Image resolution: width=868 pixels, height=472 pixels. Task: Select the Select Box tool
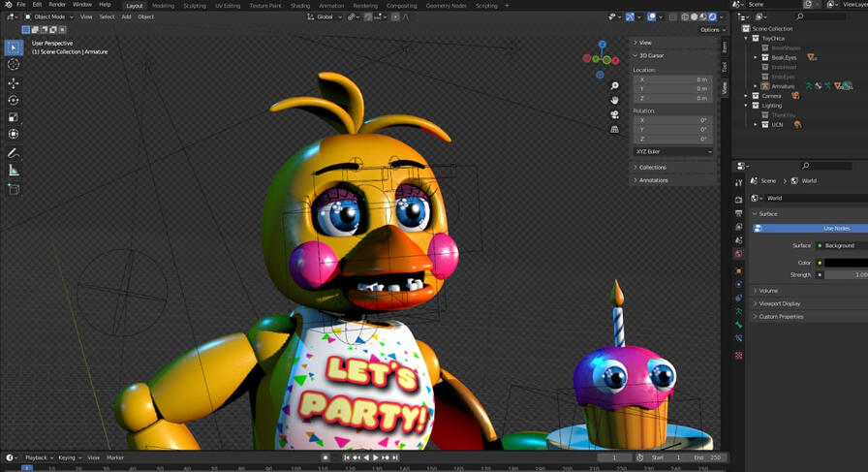[x=14, y=47]
